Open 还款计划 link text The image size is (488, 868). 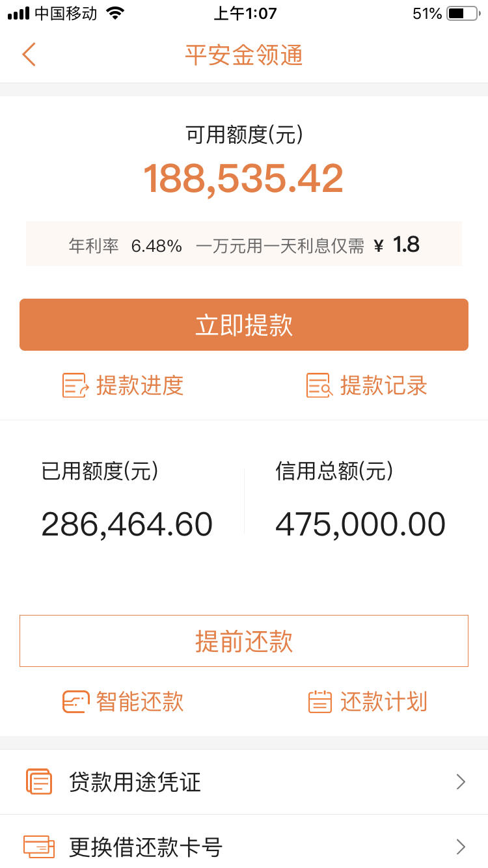(384, 701)
